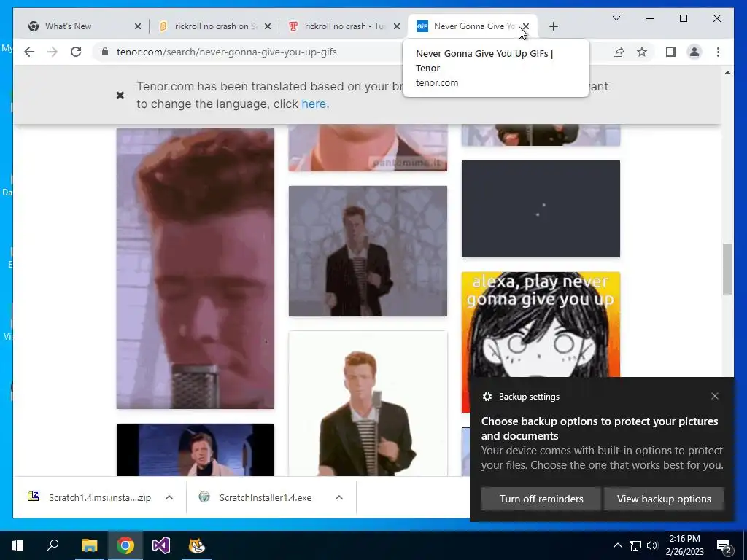Open the Chrome profile avatar menu
The image size is (747, 560).
point(694,52)
